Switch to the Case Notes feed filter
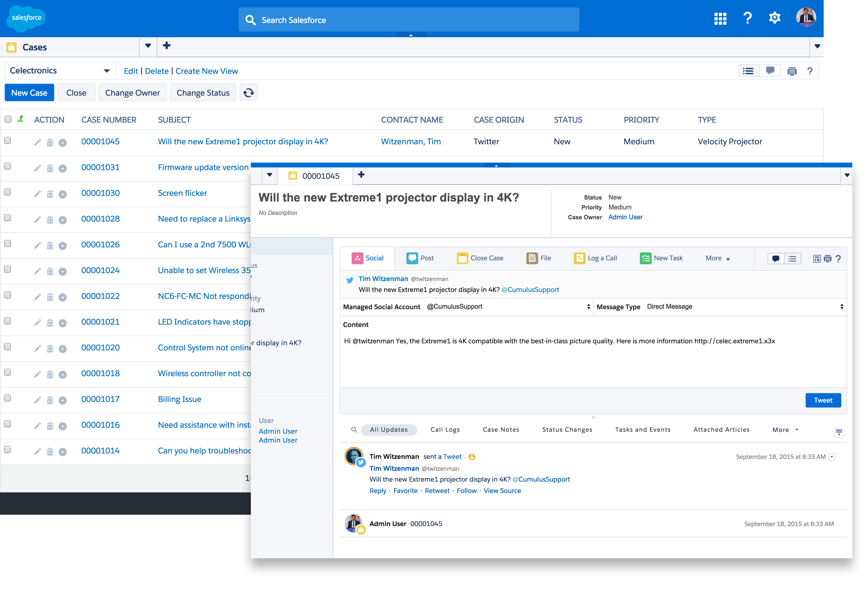868x592 pixels. [x=500, y=429]
